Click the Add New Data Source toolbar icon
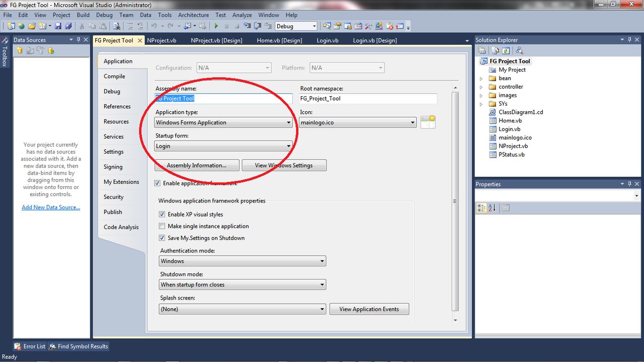This screenshot has height=362, width=644. click(20, 50)
